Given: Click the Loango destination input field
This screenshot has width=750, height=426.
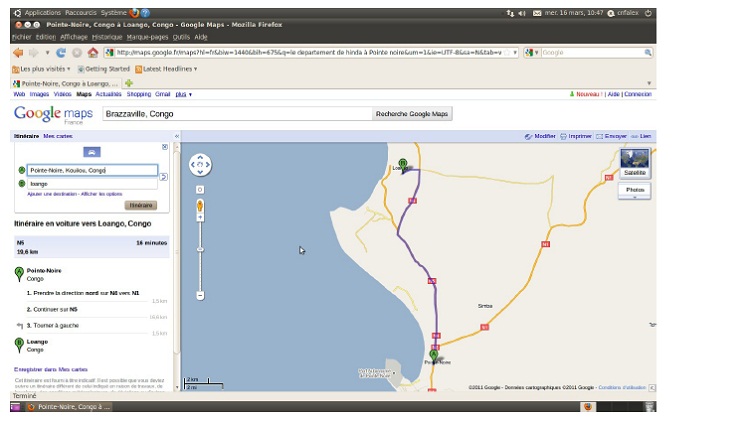Looking at the screenshot, I should (x=92, y=184).
